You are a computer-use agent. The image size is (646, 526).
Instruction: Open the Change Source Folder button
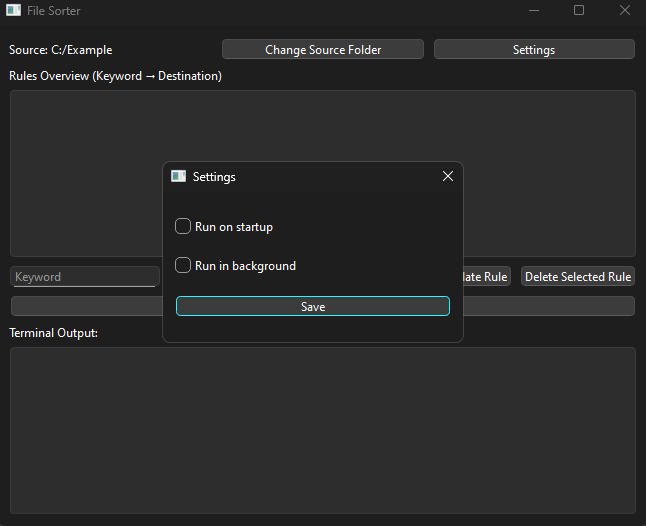pyautogui.click(x=323, y=49)
